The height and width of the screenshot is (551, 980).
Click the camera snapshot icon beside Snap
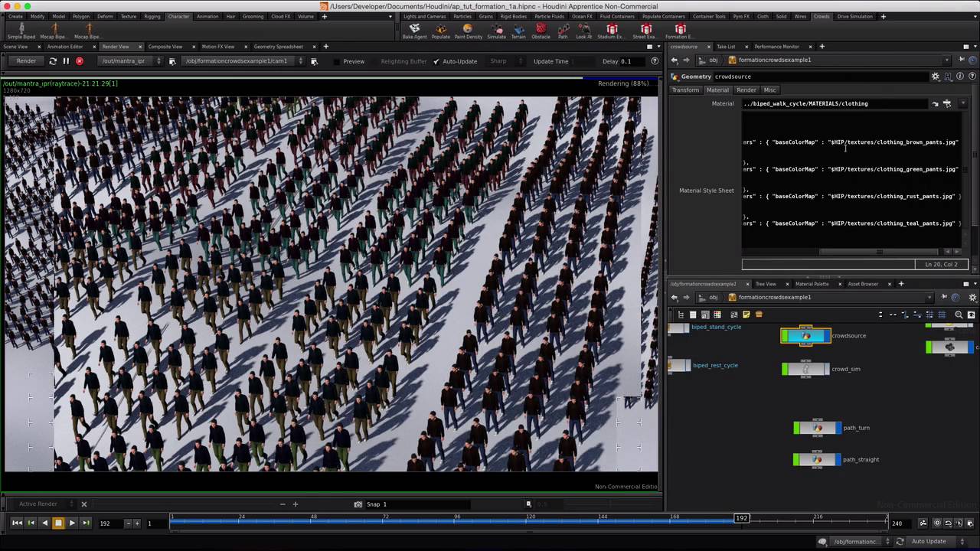point(358,504)
